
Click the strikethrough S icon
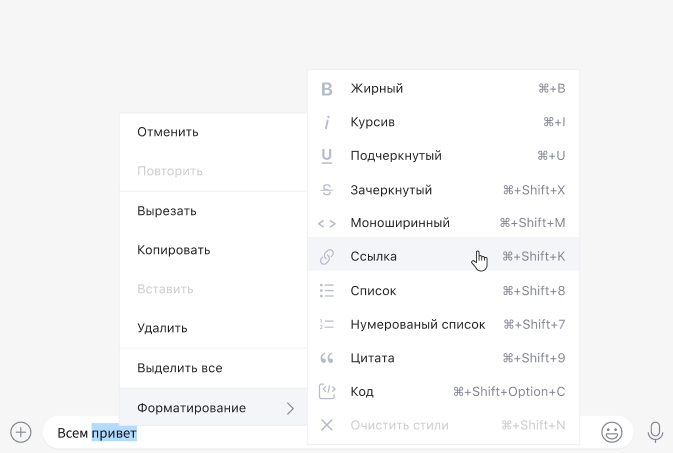click(x=326, y=190)
